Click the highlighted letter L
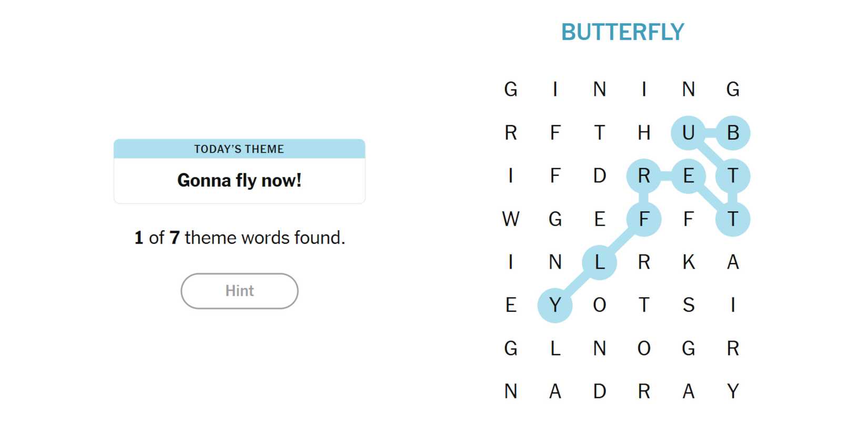Screen dimensions: 868x434 click(599, 262)
